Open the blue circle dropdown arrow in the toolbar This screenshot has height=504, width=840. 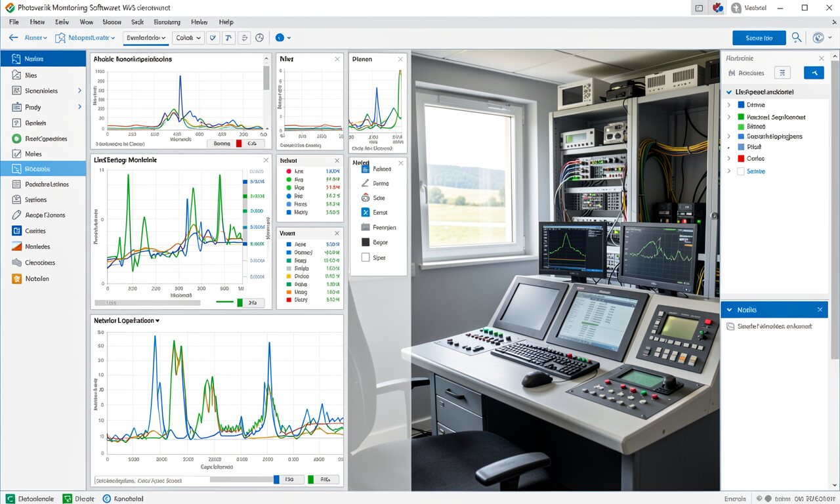(289, 38)
